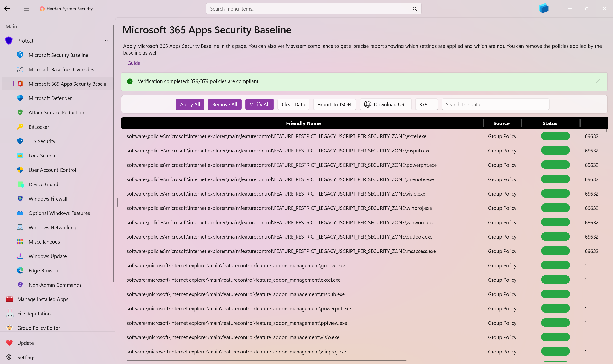Click the Apply All button
Image resolution: width=613 pixels, height=364 pixels.
(x=190, y=105)
